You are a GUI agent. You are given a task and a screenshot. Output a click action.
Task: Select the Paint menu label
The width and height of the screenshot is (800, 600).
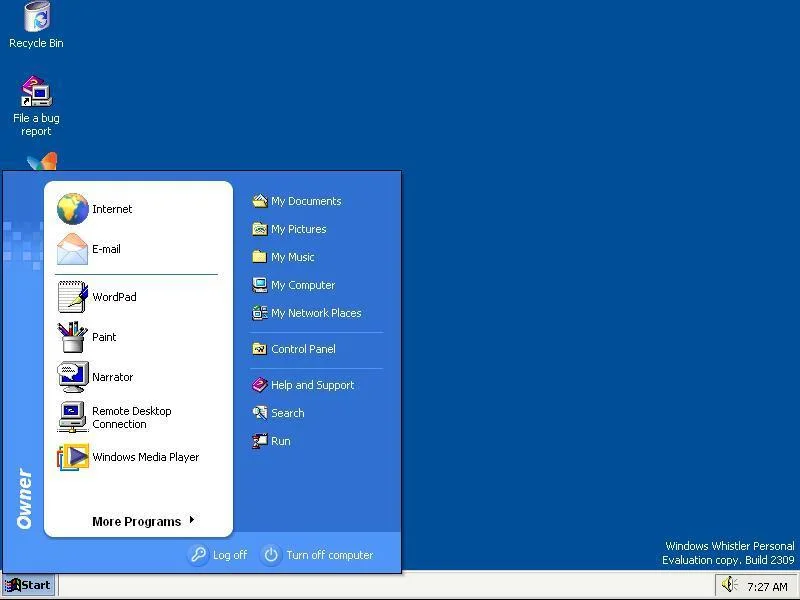[104, 337]
